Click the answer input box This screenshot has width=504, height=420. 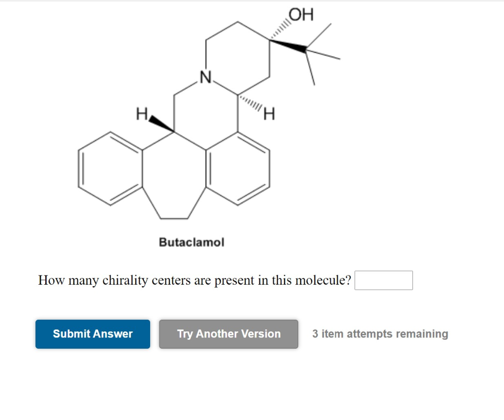[383, 280]
